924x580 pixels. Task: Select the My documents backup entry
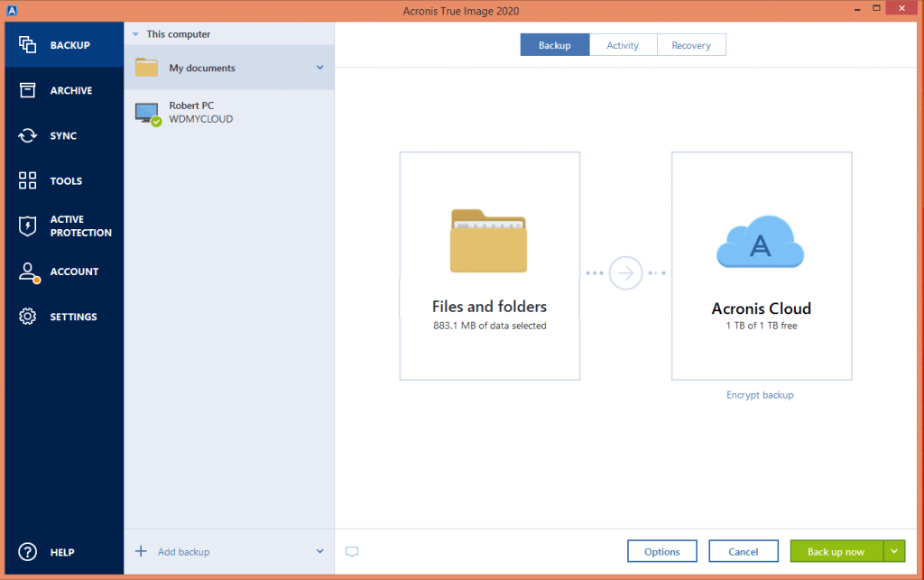[229, 67]
